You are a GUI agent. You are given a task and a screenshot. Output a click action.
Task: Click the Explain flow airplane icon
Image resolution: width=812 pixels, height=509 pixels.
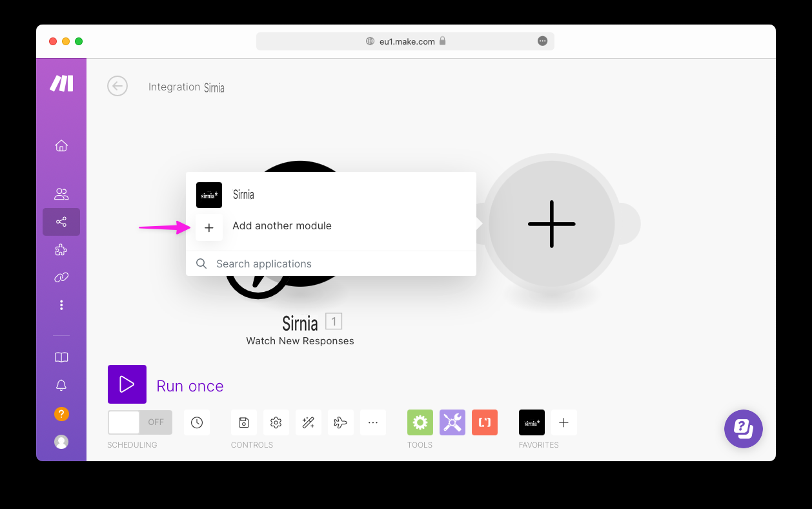point(341,422)
